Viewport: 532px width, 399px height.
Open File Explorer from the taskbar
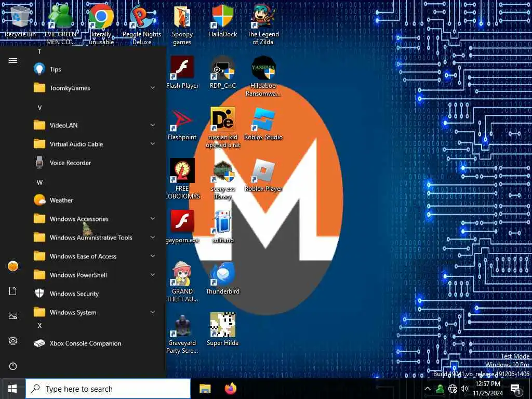pyautogui.click(x=205, y=389)
